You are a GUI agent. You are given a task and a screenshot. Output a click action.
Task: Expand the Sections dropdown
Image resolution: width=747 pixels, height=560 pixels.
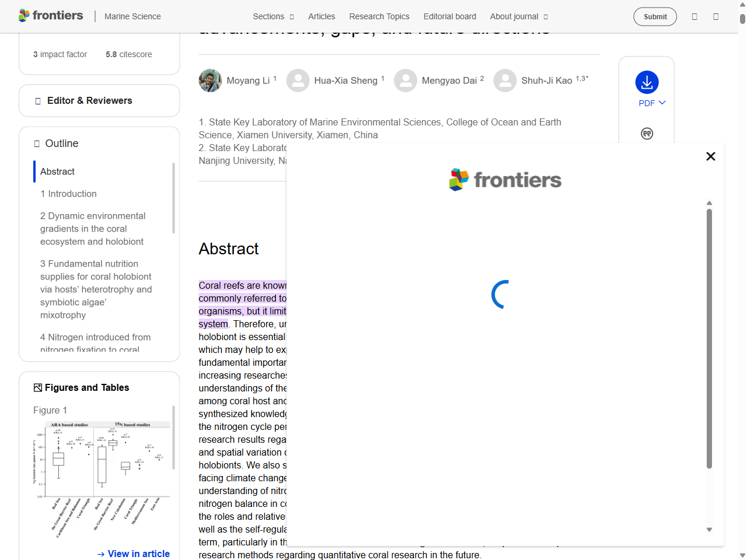click(x=273, y=16)
